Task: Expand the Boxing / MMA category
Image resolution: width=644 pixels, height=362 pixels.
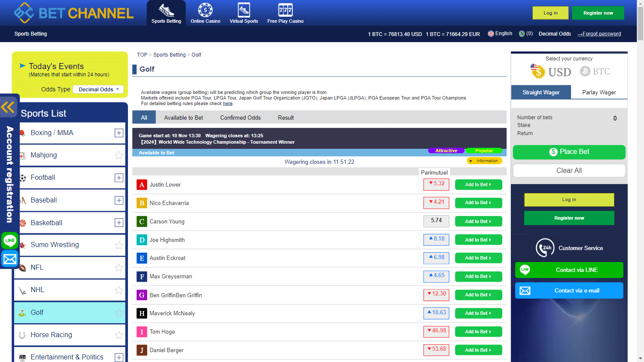Action: click(119, 133)
